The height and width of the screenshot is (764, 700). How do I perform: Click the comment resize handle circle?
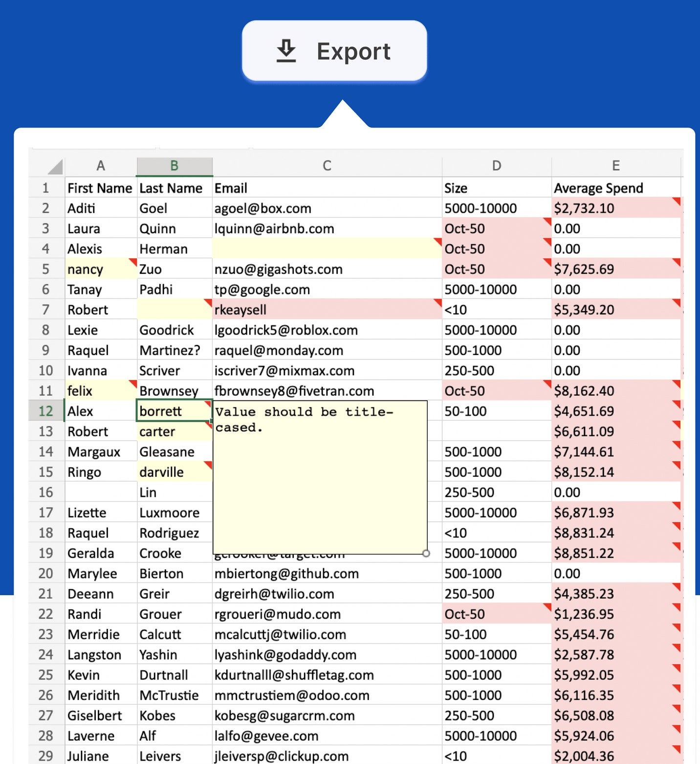coord(426,554)
